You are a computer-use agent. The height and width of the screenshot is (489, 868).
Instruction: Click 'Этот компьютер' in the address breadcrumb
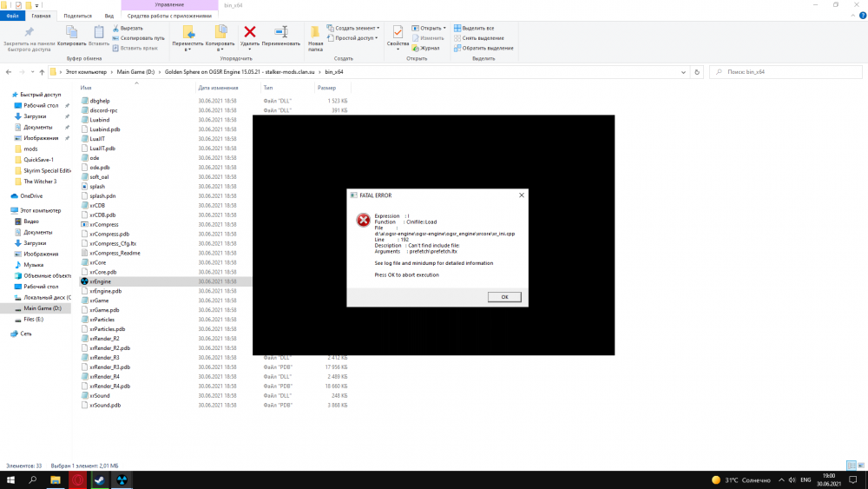pyautogui.click(x=86, y=72)
